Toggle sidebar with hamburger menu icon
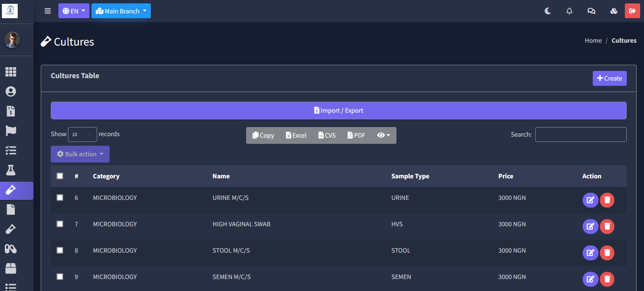The image size is (644, 291). pyautogui.click(x=47, y=11)
